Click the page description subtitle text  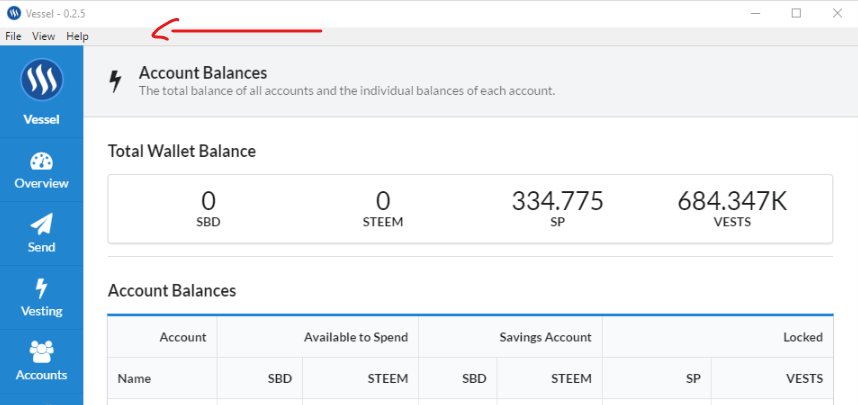coord(347,91)
